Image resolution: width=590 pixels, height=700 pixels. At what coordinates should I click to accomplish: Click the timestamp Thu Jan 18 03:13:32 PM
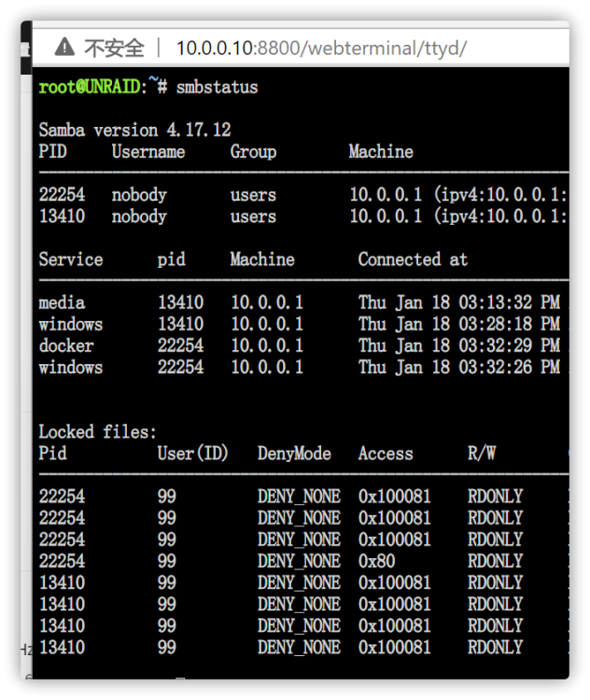(x=459, y=302)
